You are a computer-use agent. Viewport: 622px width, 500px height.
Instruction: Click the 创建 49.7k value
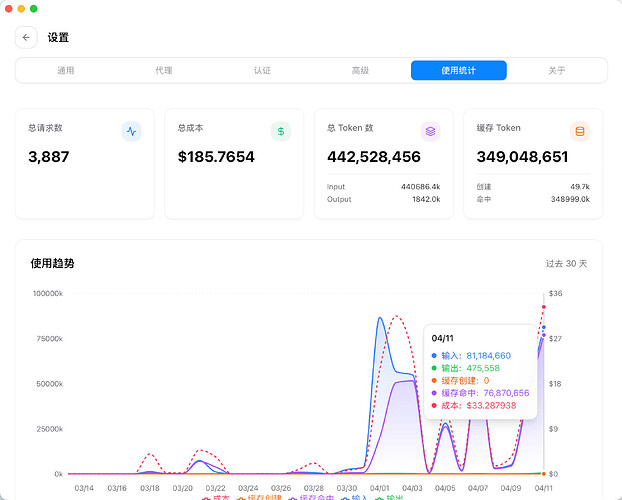(580, 187)
